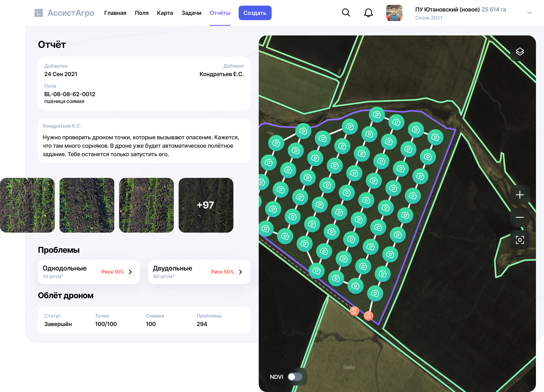Screen dimensions: 544x392
Task: Zoom out the map with minus button
Action: [519, 217]
